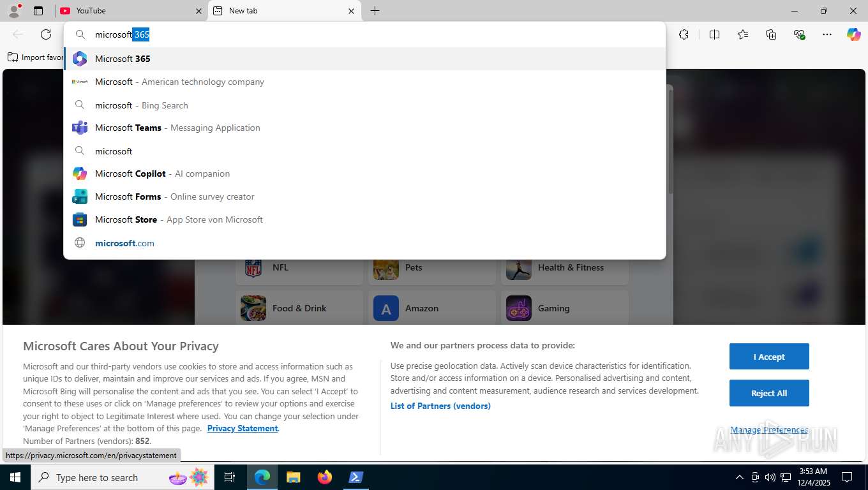The image size is (868, 490).
Task: Open the Browser essentials heart icon
Action: tap(799, 34)
